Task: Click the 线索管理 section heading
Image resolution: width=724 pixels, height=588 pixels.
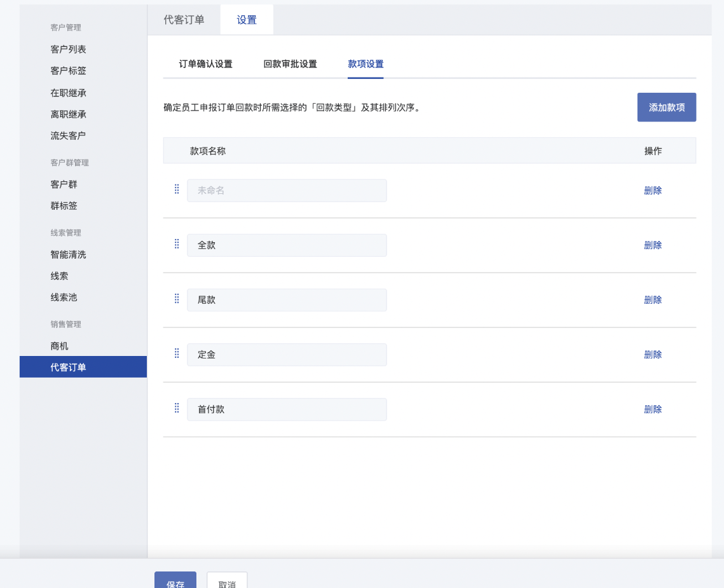Action: point(65,233)
